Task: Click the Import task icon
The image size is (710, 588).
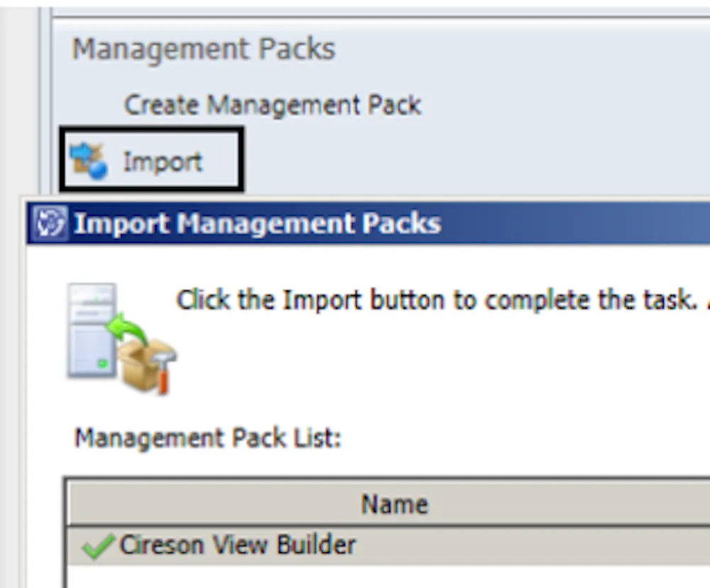Action: click(89, 161)
